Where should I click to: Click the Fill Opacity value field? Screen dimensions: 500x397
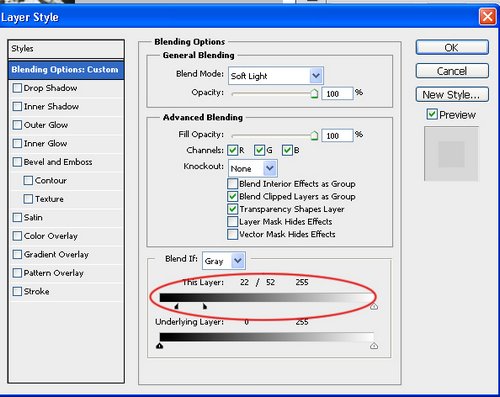pos(337,136)
